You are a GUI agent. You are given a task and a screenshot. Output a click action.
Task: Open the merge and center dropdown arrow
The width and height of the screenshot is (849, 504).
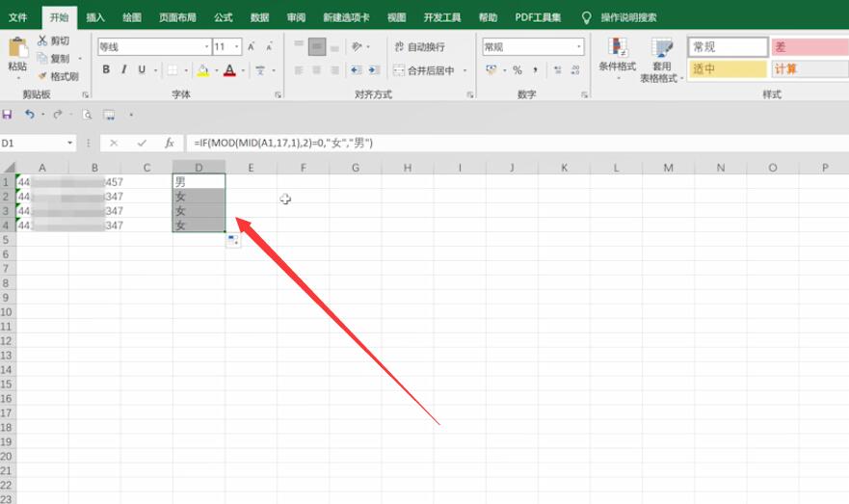click(x=464, y=70)
